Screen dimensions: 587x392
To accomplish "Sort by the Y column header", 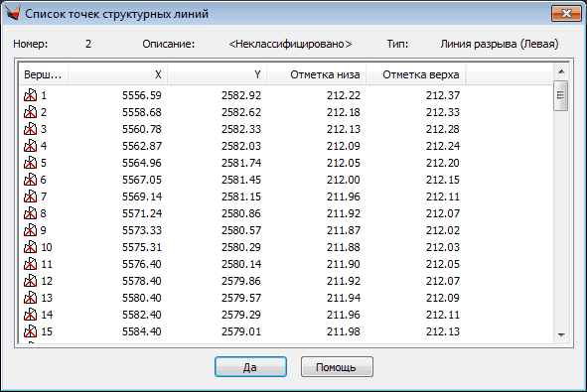I will click(217, 74).
